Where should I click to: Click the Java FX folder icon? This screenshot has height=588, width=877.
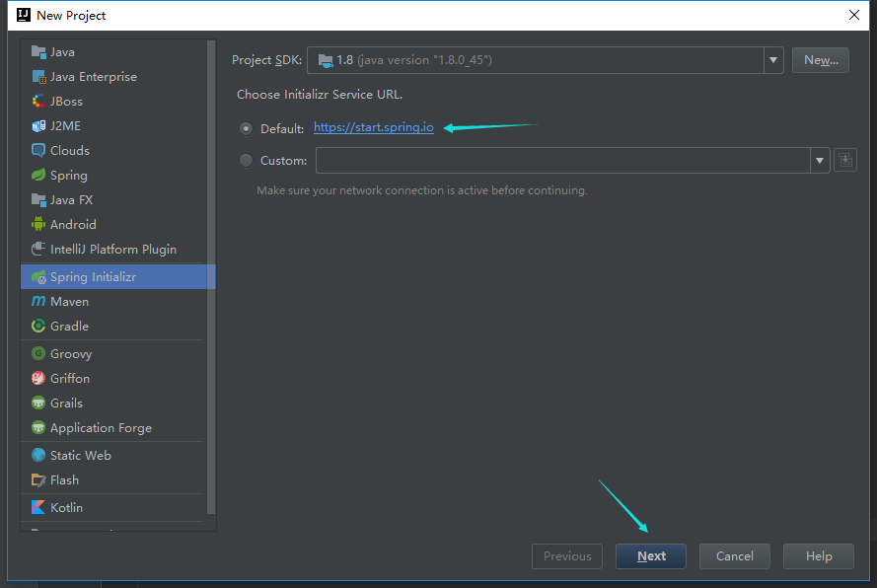pos(38,199)
